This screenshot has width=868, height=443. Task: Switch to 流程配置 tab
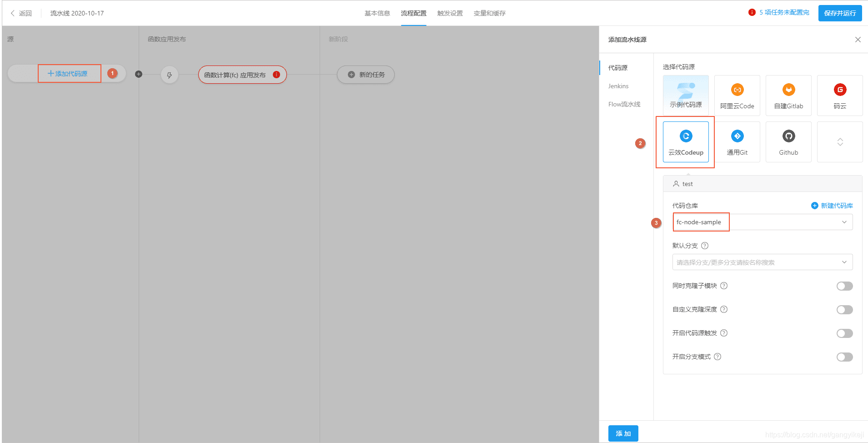point(413,13)
